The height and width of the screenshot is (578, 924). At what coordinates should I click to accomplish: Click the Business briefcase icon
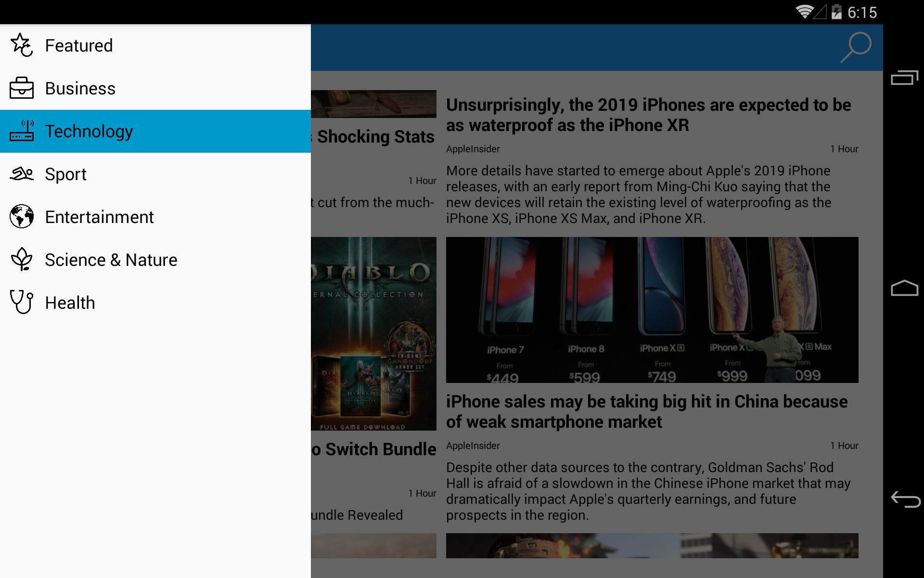[x=22, y=88]
